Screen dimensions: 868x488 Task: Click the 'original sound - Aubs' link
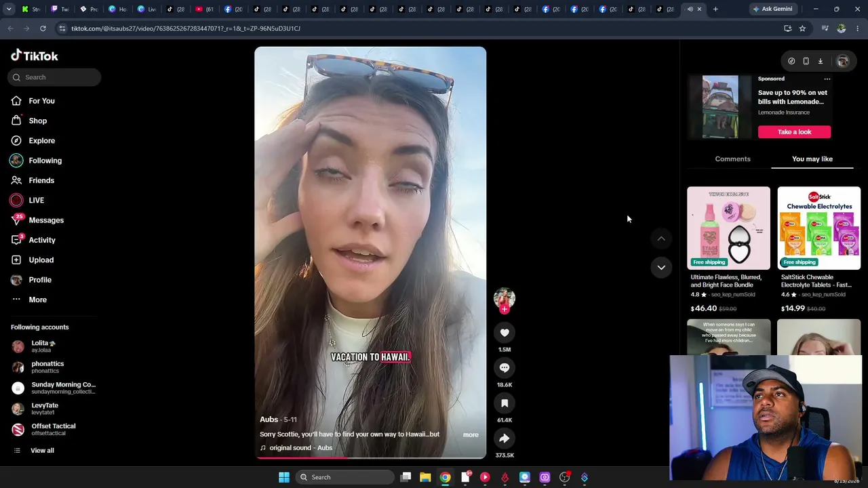pos(300,448)
